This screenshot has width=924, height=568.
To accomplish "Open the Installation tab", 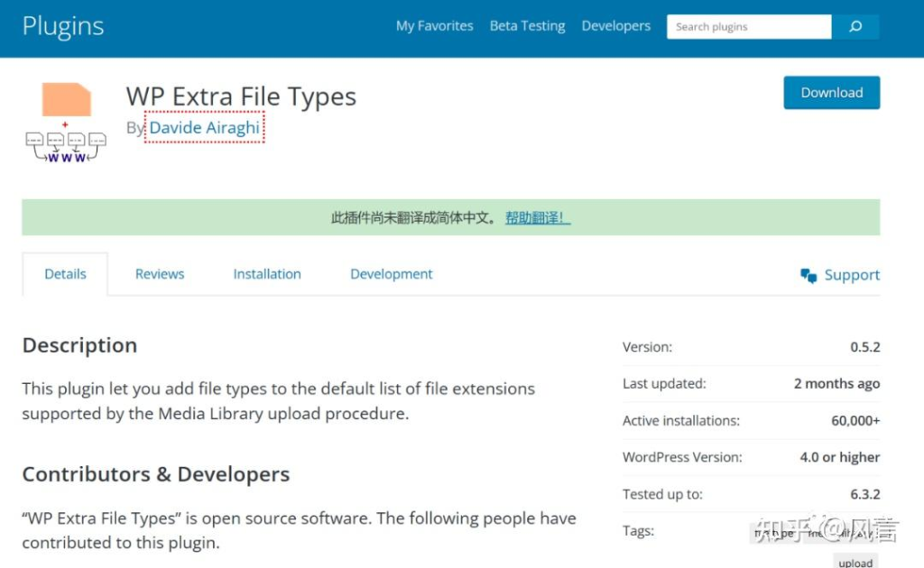I will [267, 274].
